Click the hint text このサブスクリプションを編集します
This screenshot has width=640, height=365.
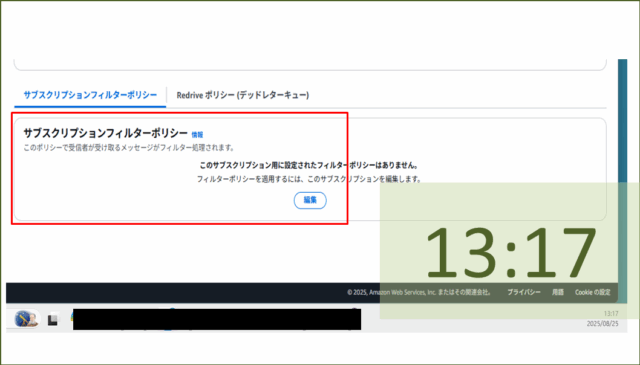click(364, 179)
